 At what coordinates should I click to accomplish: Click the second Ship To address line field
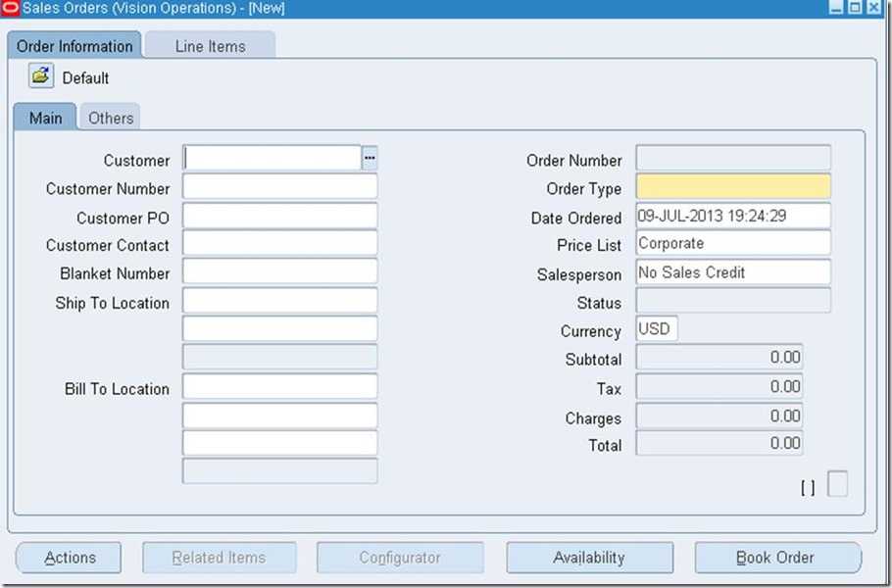pyautogui.click(x=280, y=329)
